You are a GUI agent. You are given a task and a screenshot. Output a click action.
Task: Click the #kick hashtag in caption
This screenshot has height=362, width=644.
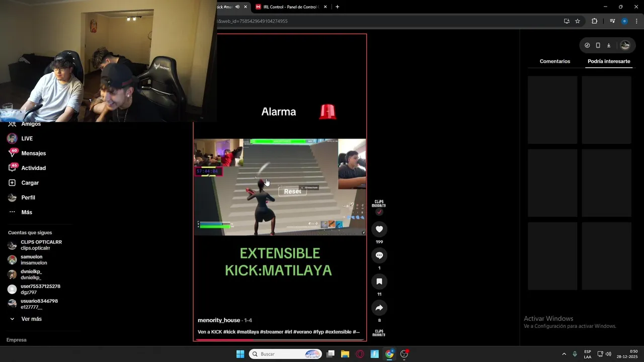tap(229, 332)
